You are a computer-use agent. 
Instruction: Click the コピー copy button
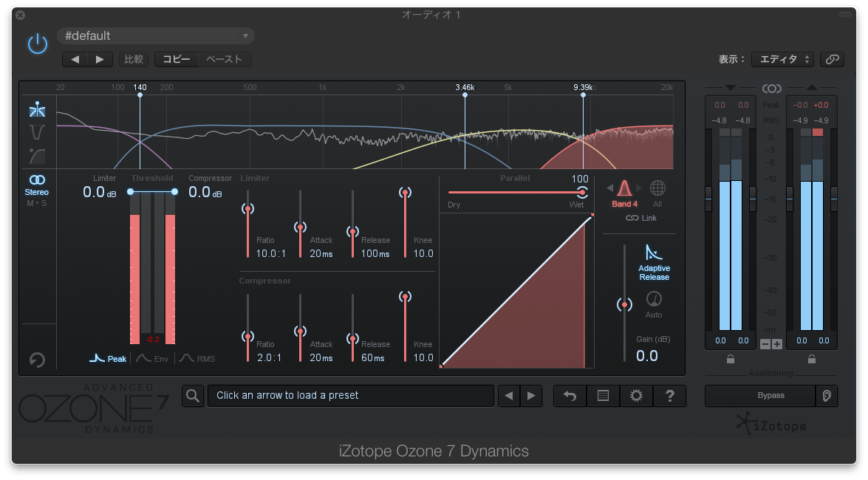point(177,59)
